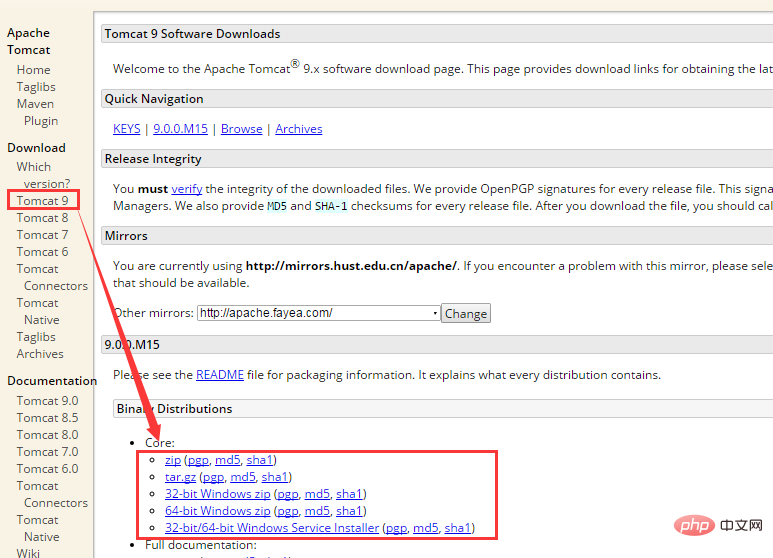Open Tomcat Native under the Documentation section
The width and height of the screenshot is (773, 558).
click(x=38, y=528)
